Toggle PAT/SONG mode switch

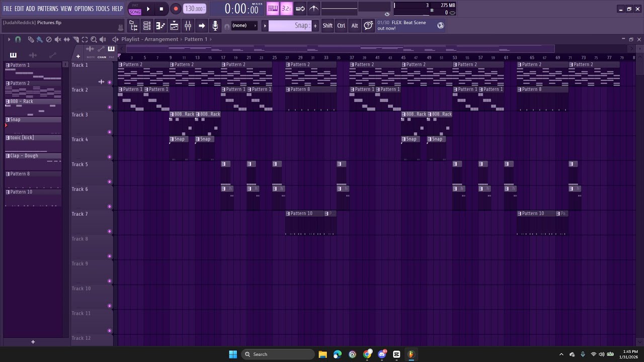[x=135, y=9]
